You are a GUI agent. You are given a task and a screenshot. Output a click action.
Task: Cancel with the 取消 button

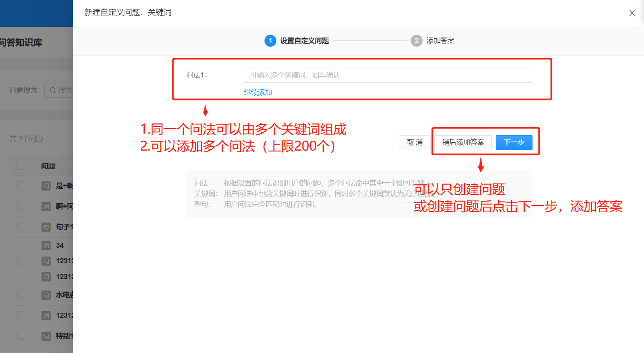tap(415, 142)
